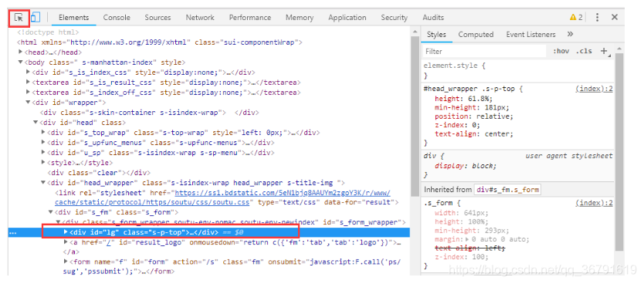Toggle the .cls class editor button
The height and width of the screenshot is (284, 644).
[584, 51]
